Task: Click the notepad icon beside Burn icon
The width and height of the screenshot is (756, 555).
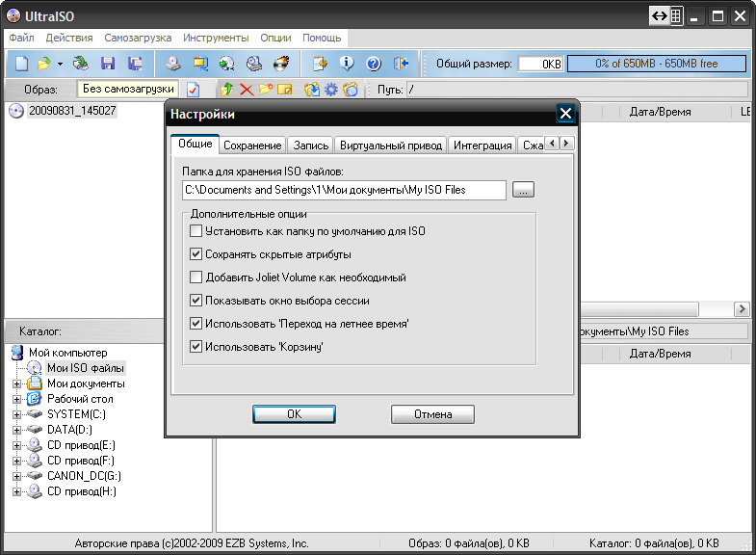Action: 320,64
